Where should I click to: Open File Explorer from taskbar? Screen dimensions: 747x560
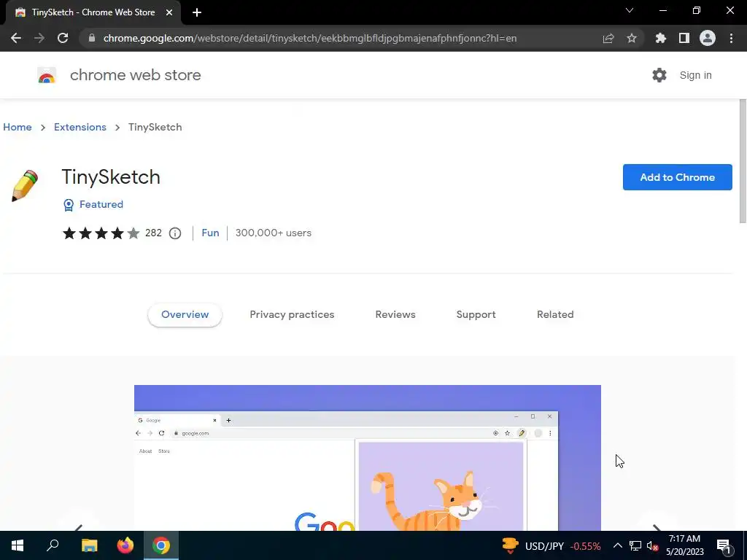(x=89, y=545)
